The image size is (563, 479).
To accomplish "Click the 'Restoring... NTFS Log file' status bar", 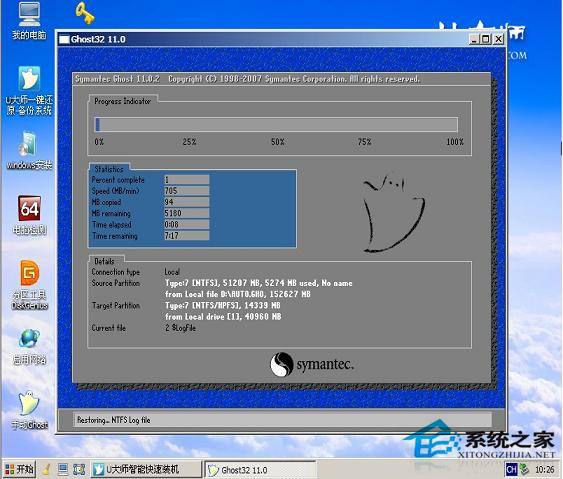I will pos(283,420).
